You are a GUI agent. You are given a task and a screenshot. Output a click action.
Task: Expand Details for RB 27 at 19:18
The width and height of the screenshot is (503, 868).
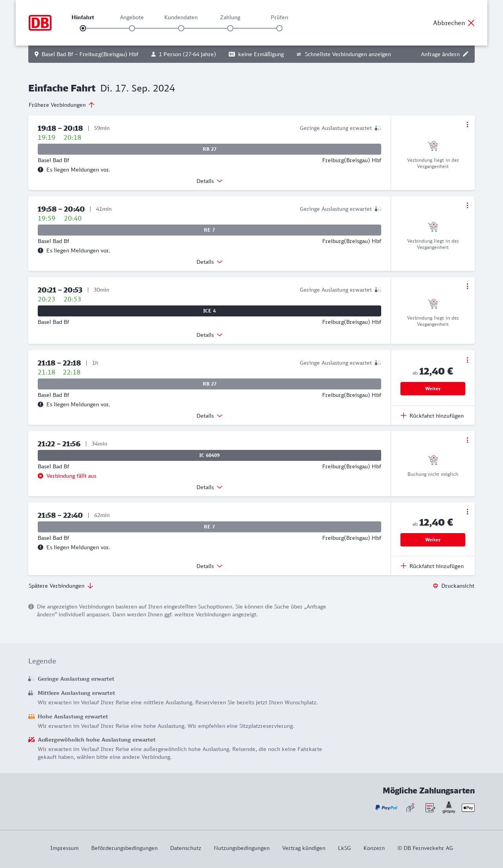pos(209,181)
